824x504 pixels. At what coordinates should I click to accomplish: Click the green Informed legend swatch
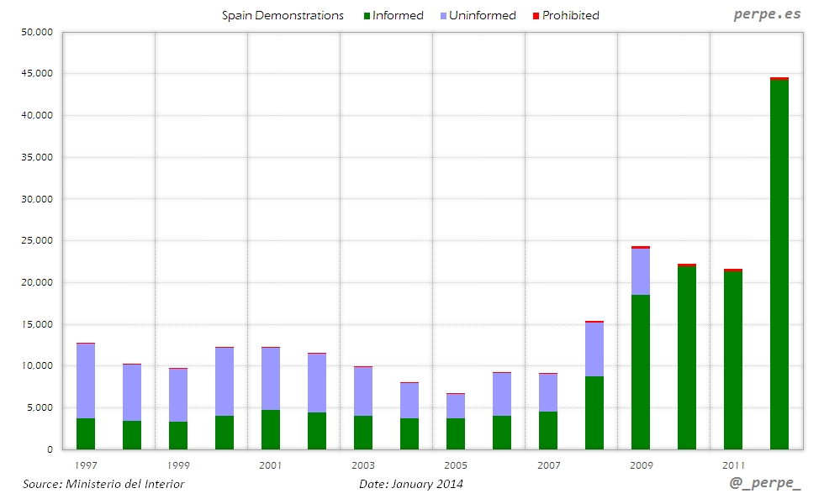(x=367, y=16)
